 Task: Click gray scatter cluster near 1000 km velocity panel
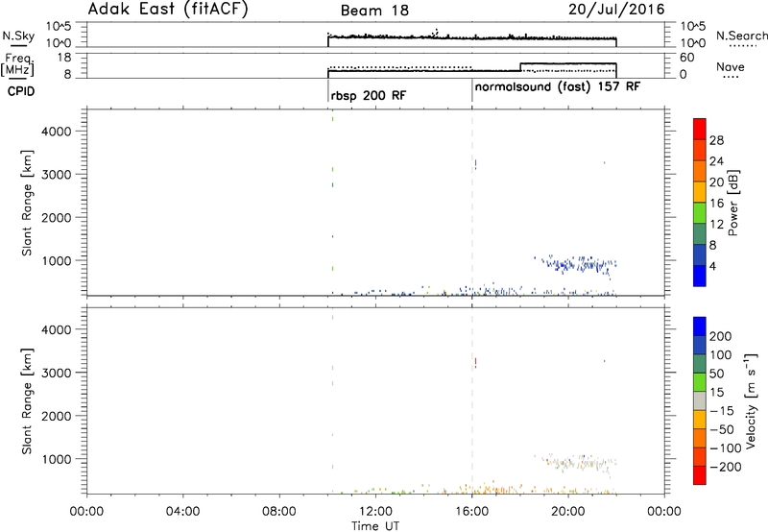pyautogui.click(x=578, y=463)
